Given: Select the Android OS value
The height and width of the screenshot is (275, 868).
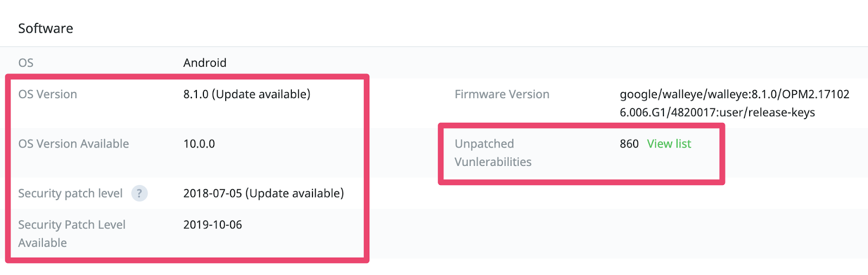Looking at the screenshot, I should click(x=205, y=63).
